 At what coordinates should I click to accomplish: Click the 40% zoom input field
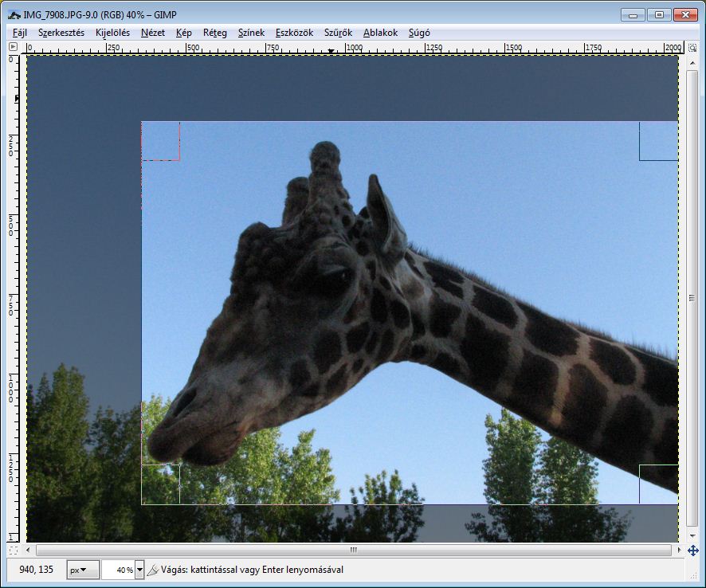(119, 570)
